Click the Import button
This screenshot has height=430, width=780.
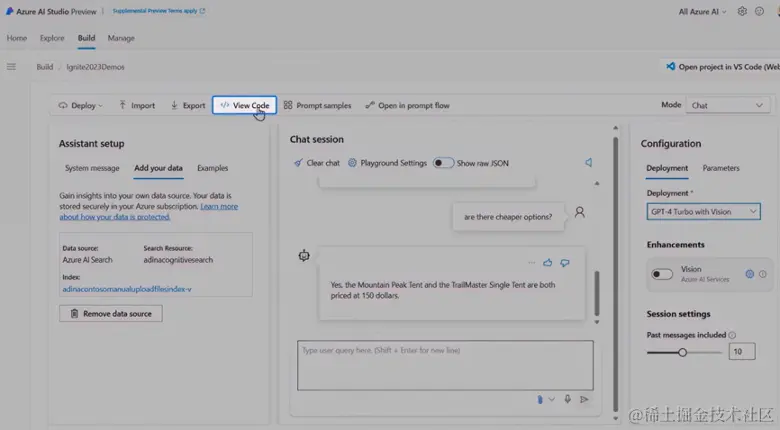(137, 106)
